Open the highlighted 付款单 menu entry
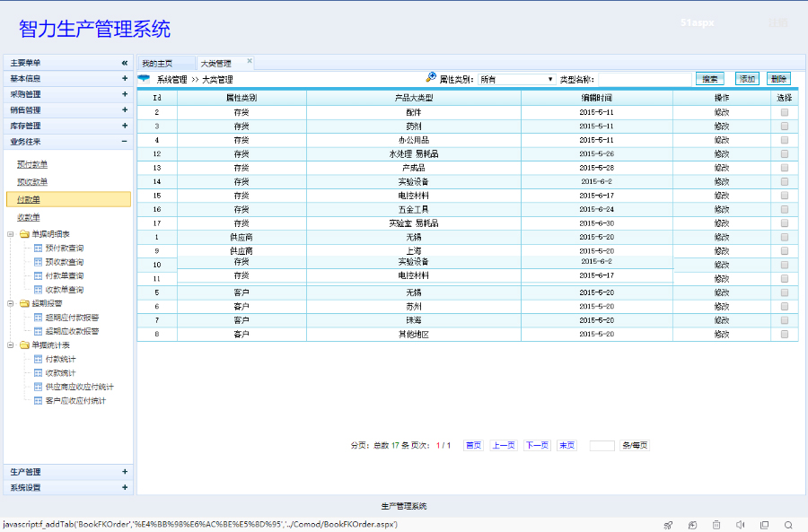 click(x=68, y=199)
